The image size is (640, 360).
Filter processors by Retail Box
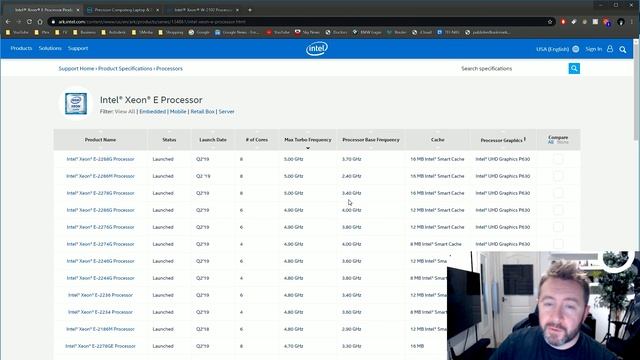[202, 111]
